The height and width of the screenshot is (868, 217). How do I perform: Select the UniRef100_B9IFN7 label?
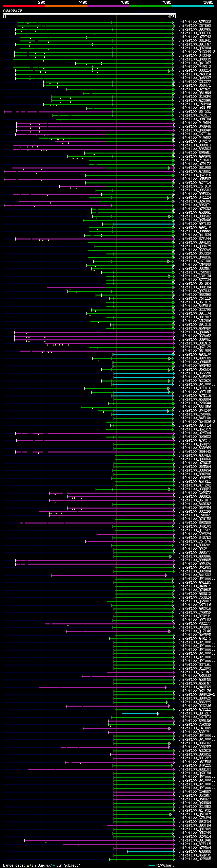pos(195,45)
